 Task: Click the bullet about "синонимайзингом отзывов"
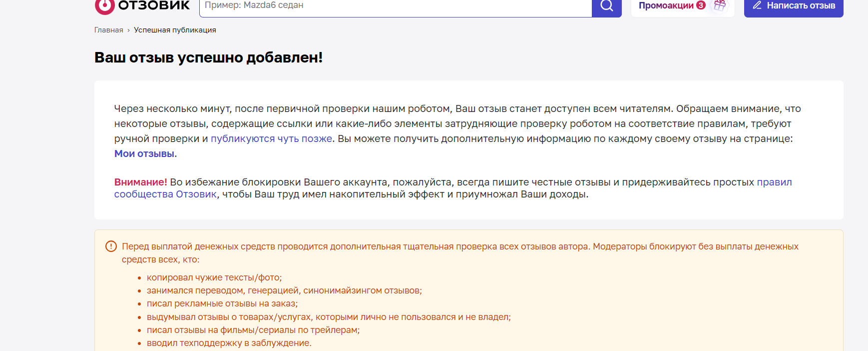(284, 290)
